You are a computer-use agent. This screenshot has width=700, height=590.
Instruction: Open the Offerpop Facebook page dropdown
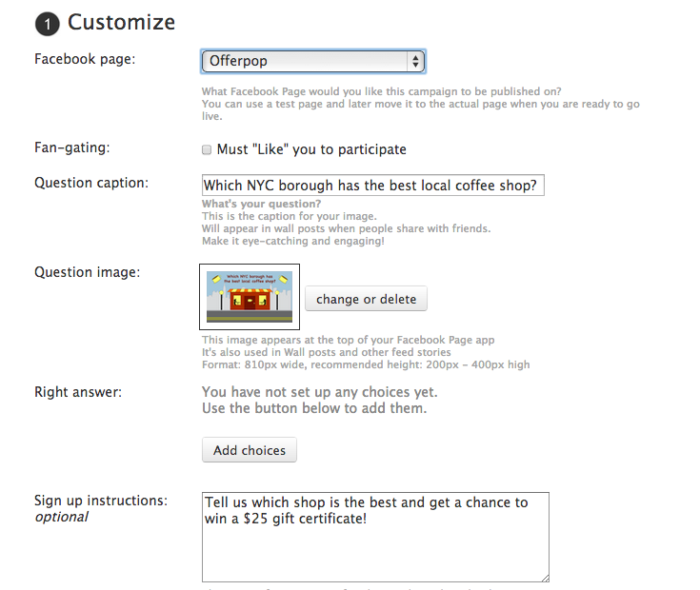tap(313, 62)
